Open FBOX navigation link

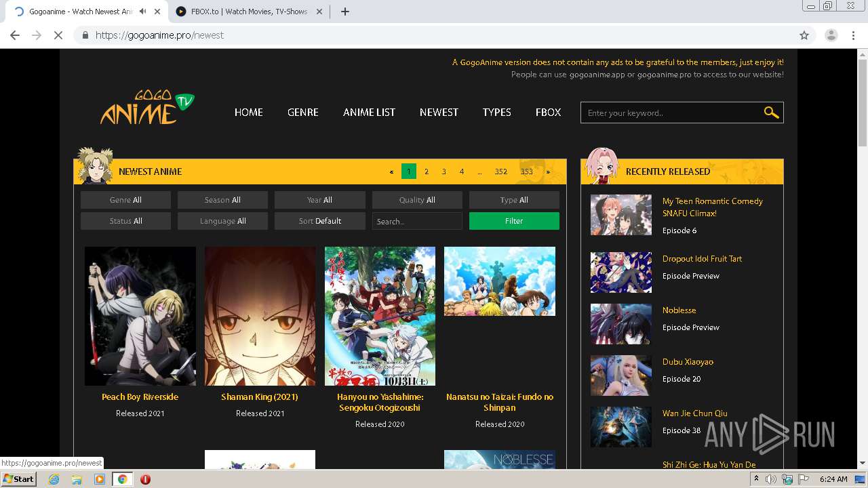point(548,113)
